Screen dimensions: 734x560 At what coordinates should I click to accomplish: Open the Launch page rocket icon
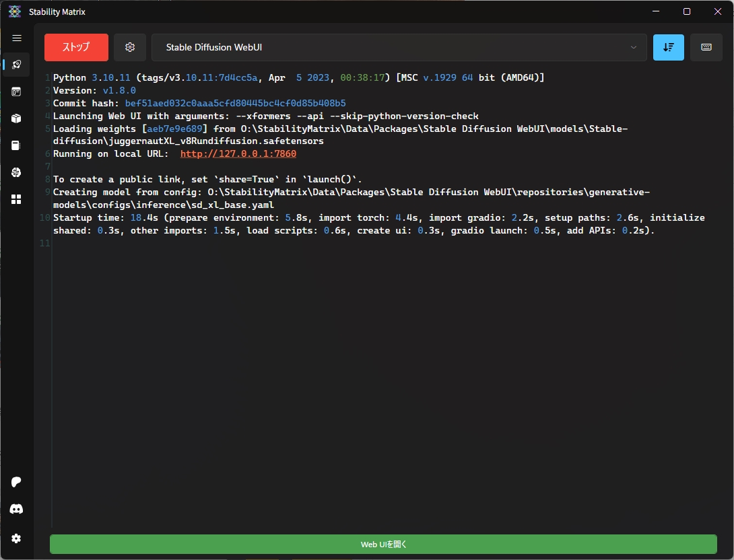pyautogui.click(x=17, y=65)
